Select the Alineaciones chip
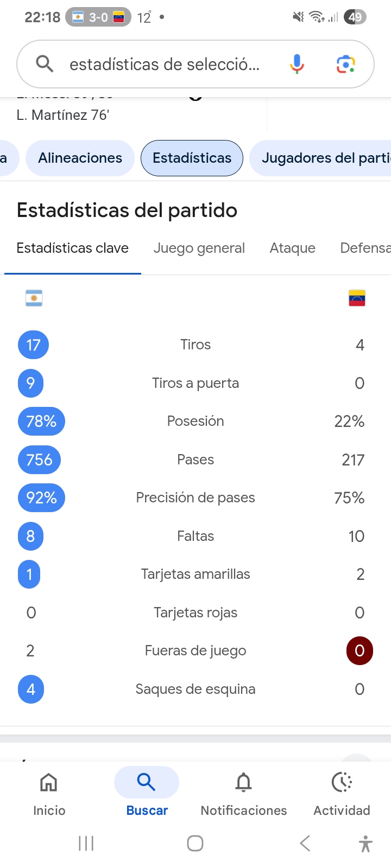The width and height of the screenshot is (391, 868). (x=80, y=158)
